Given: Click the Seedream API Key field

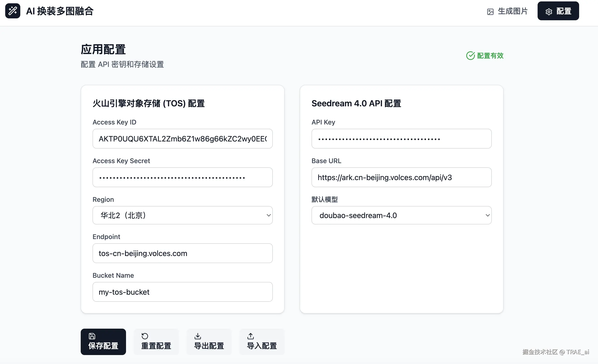Looking at the screenshot, I should [401, 139].
